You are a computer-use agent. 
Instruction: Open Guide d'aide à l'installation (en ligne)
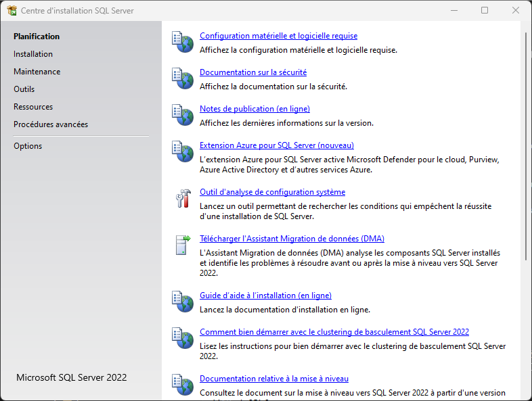coord(265,296)
